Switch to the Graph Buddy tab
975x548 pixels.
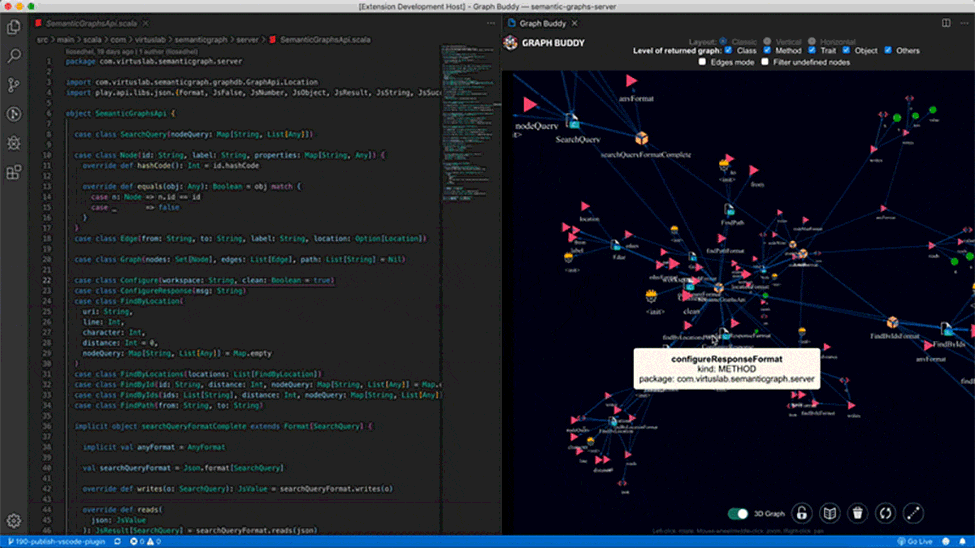click(x=542, y=23)
